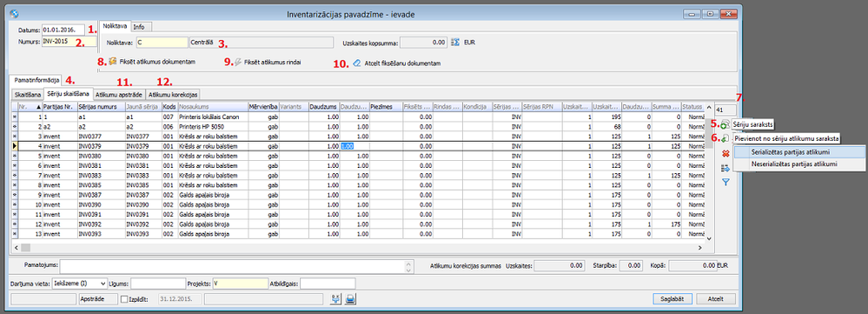Open the Info tab
Image resolution: width=868 pixels, height=314 pixels.
click(x=142, y=27)
